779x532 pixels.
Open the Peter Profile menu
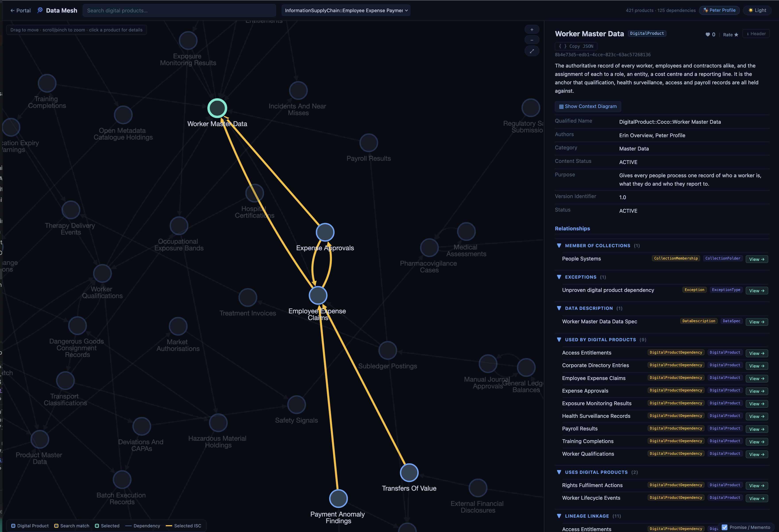point(719,10)
